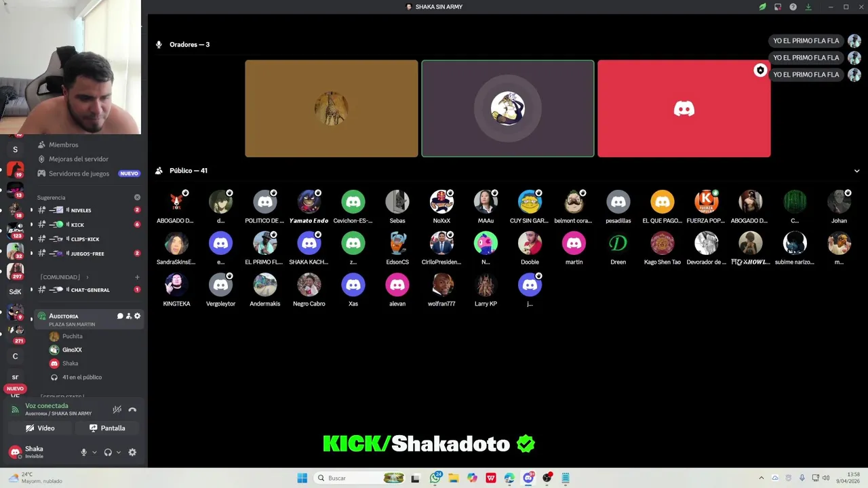Select the highlighted middle speaker tile
Viewport: 868px width, 488px height.
point(508,108)
